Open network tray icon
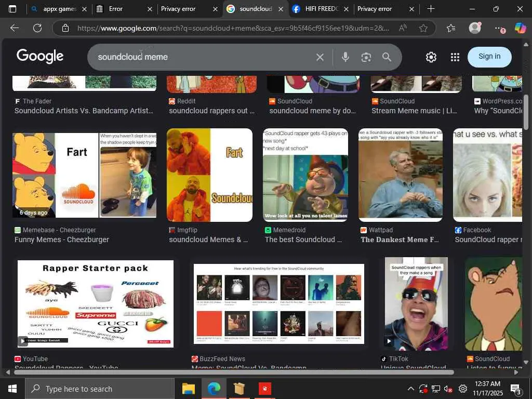 436,389
